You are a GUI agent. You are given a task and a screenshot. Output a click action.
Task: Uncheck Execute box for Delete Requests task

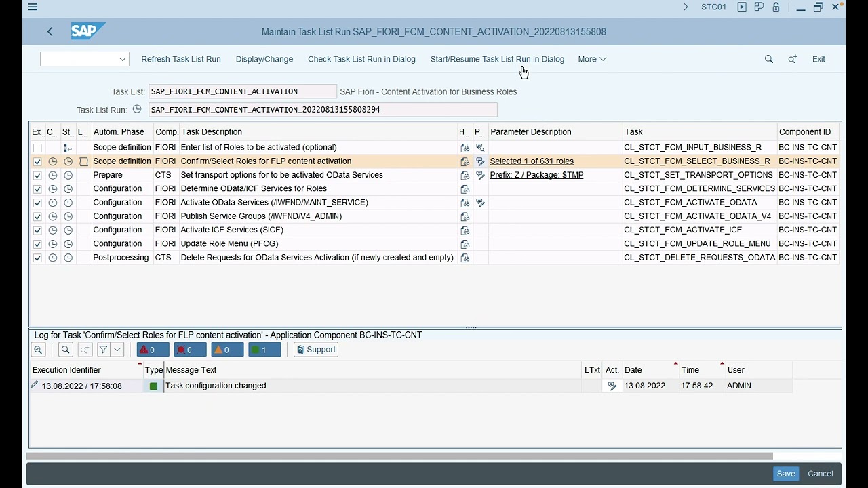click(x=37, y=258)
